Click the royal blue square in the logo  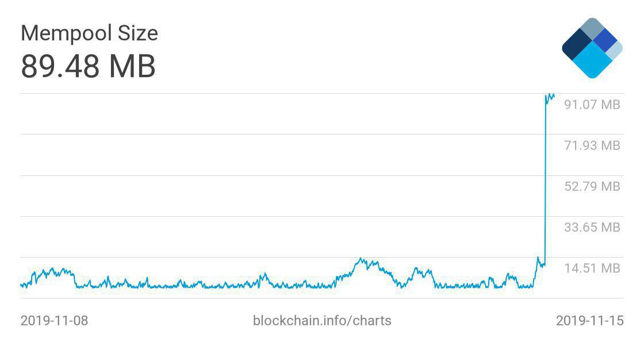pyautogui.click(x=604, y=40)
